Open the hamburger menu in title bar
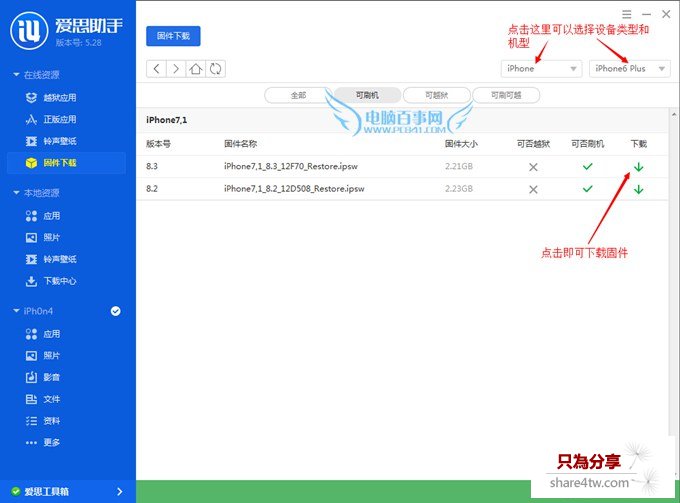 click(x=627, y=14)
